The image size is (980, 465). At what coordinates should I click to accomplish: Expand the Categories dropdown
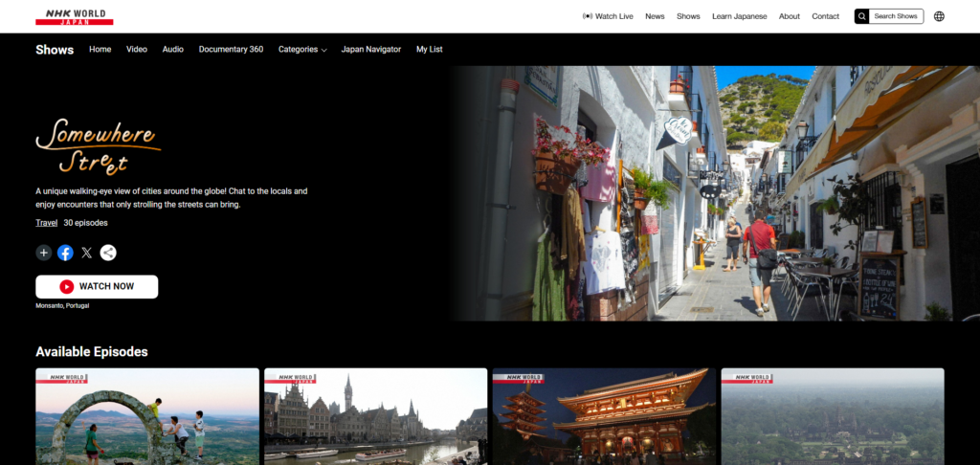tap(302, 49)
